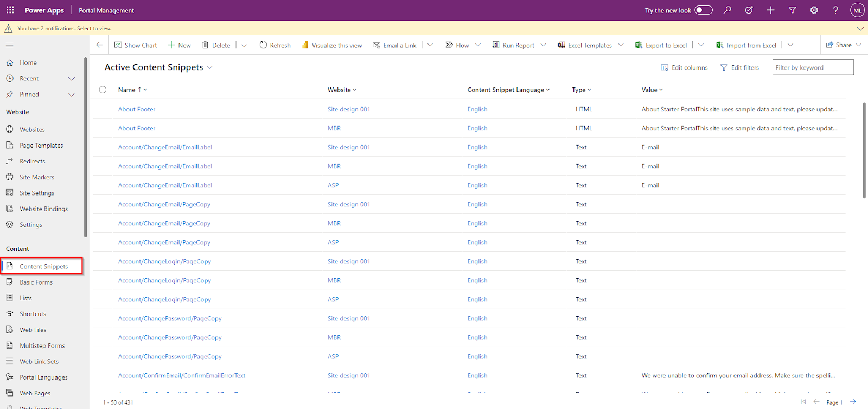Viewport: 868px width, 409px height.
Task: Click Show Chart in command bar
Action: (x=136, y=45)
